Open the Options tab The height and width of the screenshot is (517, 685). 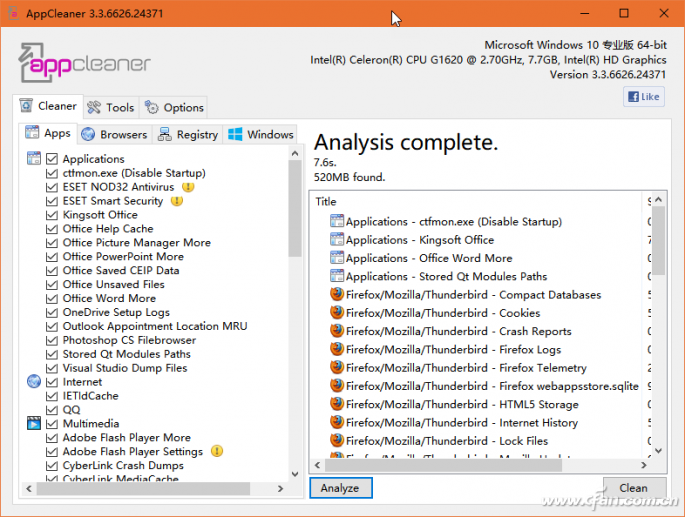pyautogui.click(x=174, y=108)
